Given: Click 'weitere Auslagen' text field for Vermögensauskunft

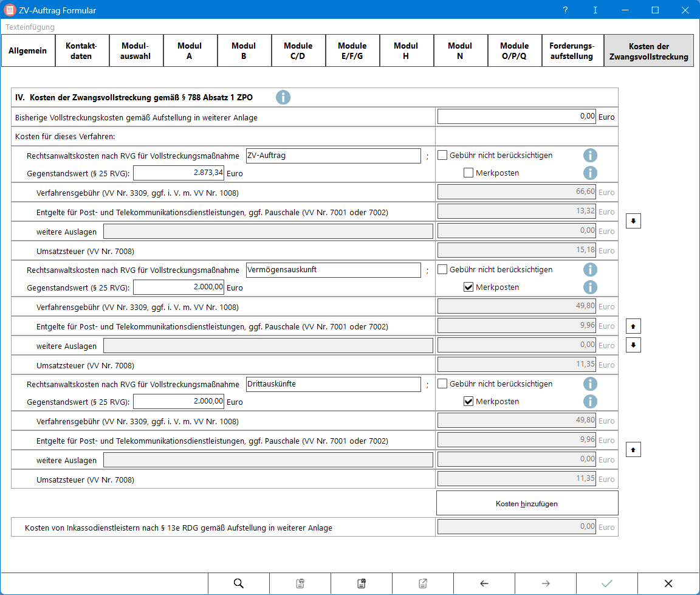Looking at the screenshot, I should (268, 345).
